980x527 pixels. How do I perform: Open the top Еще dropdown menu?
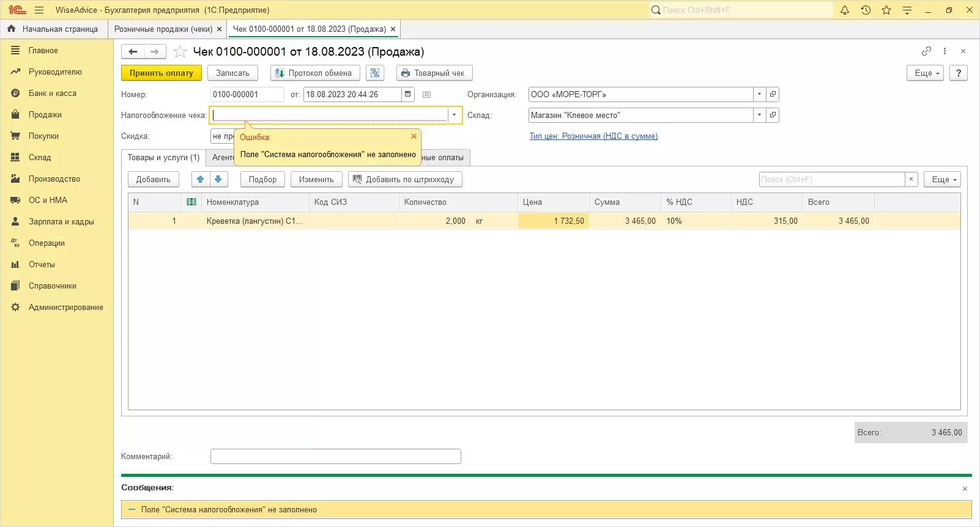(926, 73)
